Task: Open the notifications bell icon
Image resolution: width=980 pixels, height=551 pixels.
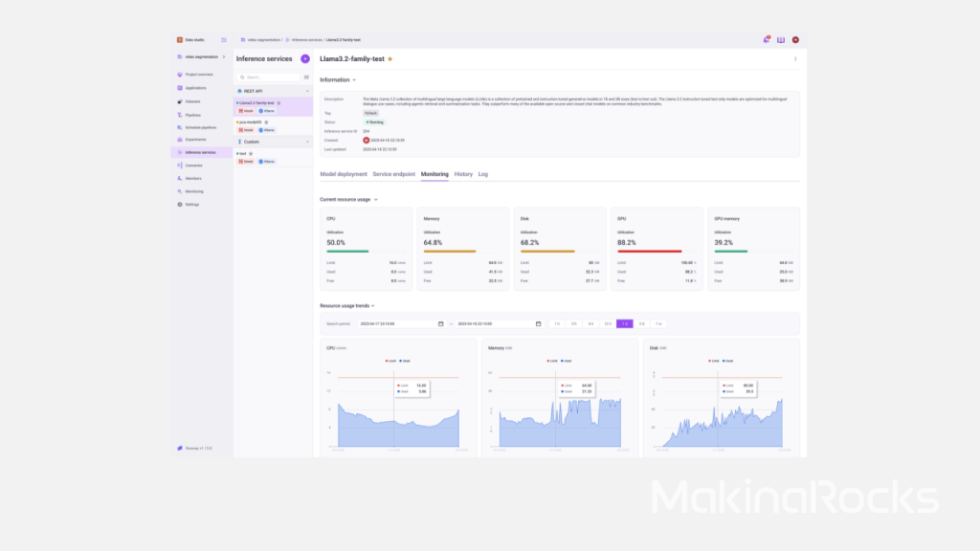Action: click(x=766, y=40)
